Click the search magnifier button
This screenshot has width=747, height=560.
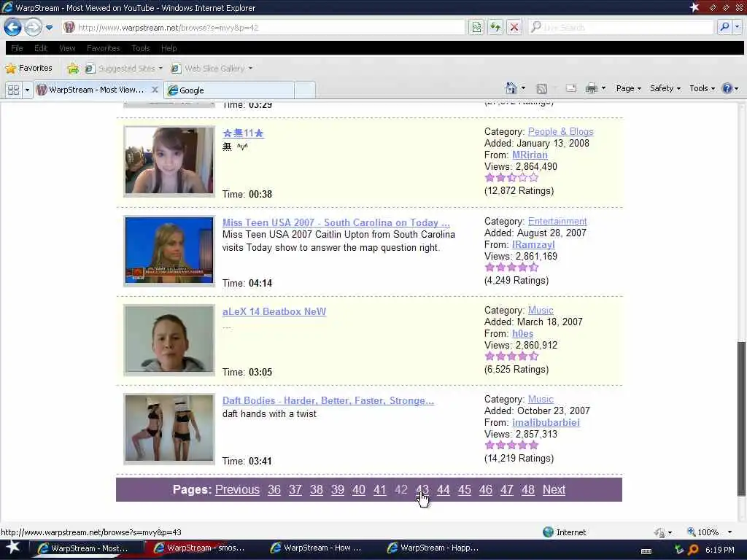724,27
